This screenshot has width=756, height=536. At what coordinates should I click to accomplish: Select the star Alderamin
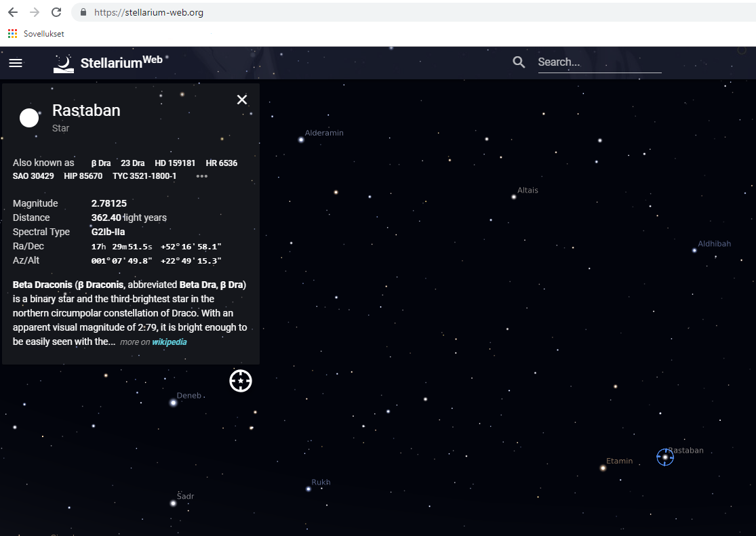[301, 140]
